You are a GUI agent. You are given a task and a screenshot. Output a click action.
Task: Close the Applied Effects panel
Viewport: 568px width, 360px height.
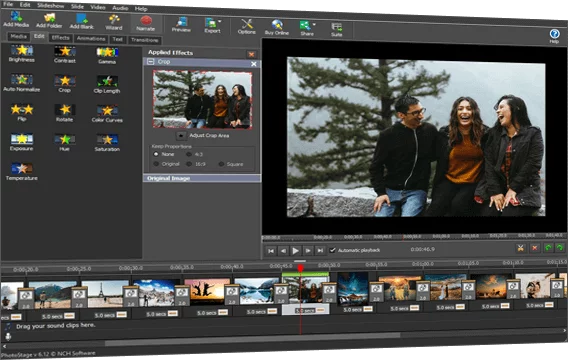point(251,54)
